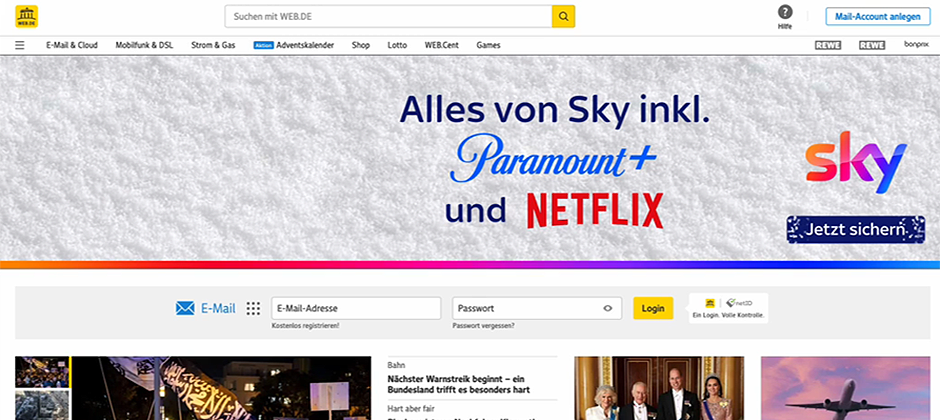Open the Games menu item
Screen dimensions: 940x420
click(x=489, y=45)
